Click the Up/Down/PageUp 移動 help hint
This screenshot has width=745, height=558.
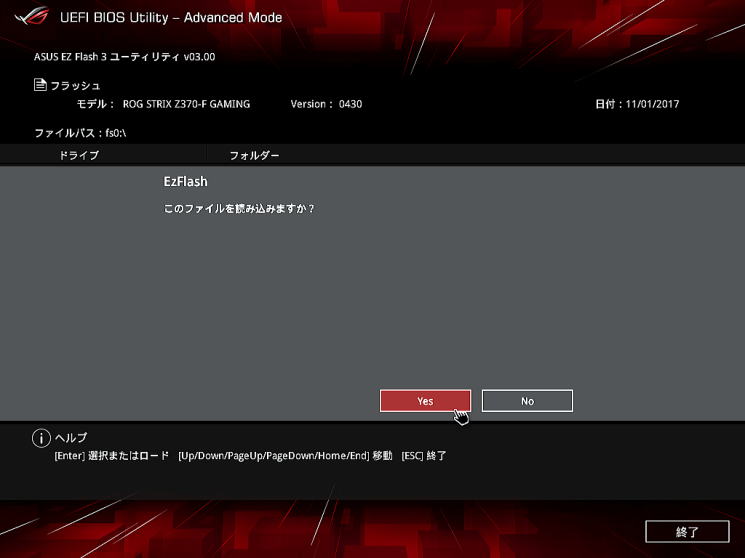click(285, 455)
